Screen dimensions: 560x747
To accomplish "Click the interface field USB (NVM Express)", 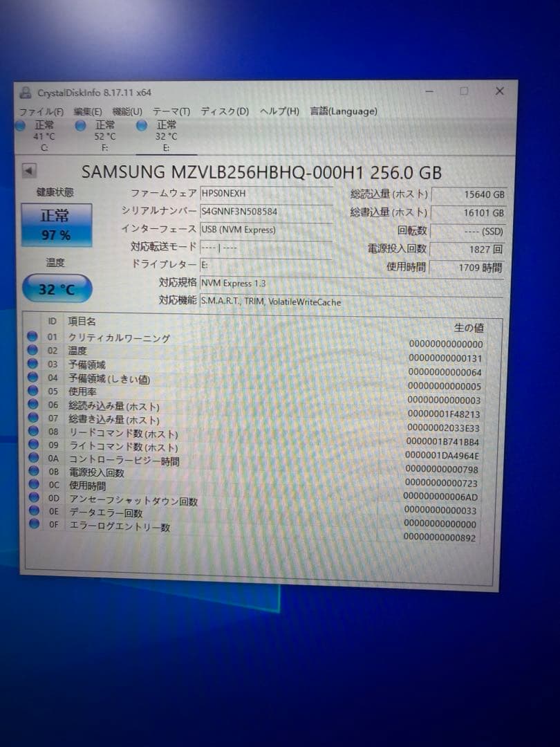I will tap(265, 230).
